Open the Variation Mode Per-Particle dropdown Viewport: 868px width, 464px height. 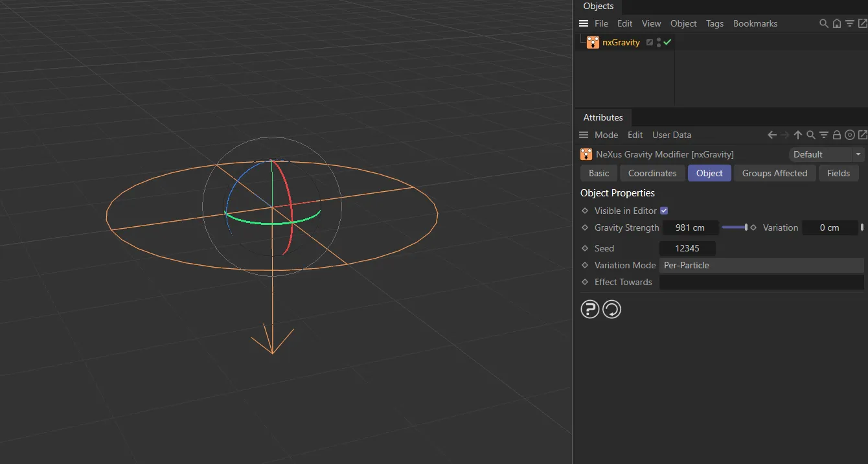761,265
